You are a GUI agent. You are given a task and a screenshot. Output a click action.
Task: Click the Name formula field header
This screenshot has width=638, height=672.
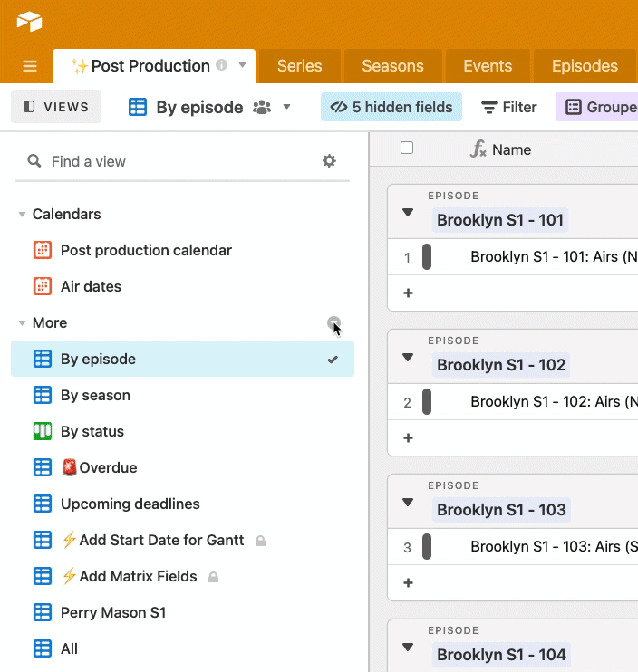tap(500, 149)
